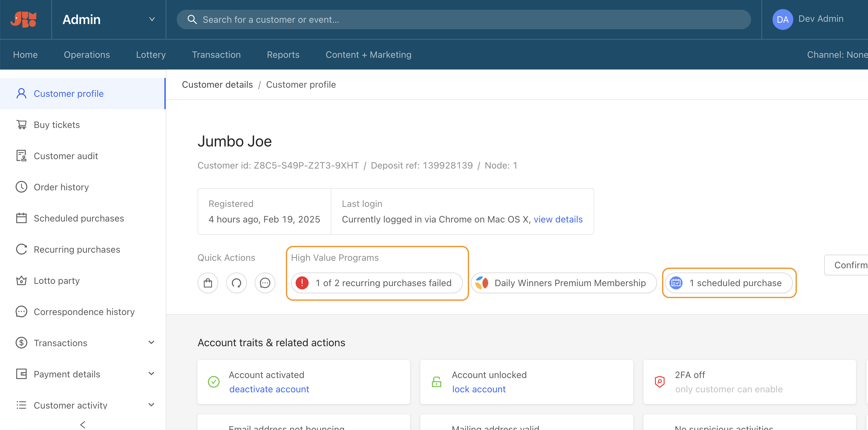This screenshot has height=430, width=868.
Task: Click the Customer audit icon
Action: [x=21, y=156]
